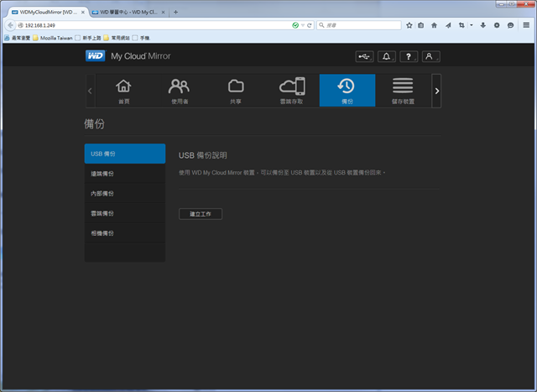Select 相機備份 in sidebar

coord(125,233)
